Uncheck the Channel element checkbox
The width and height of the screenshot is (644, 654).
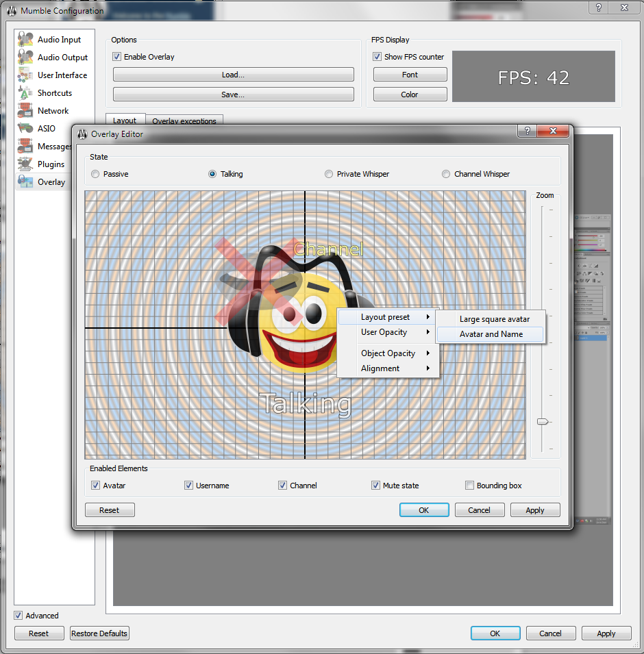click(x=282, y=486)
